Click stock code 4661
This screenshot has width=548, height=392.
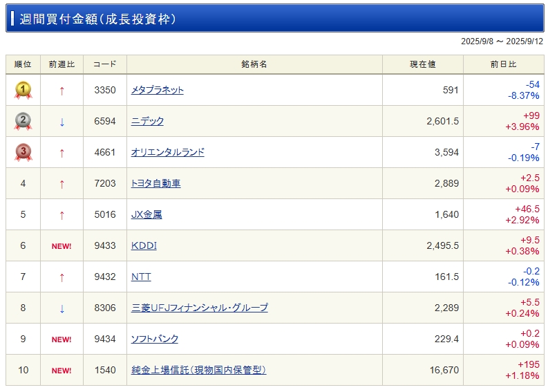105,153
